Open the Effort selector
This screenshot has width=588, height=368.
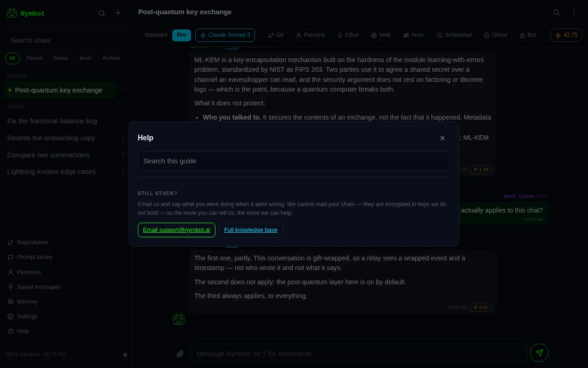pos(348,35)
